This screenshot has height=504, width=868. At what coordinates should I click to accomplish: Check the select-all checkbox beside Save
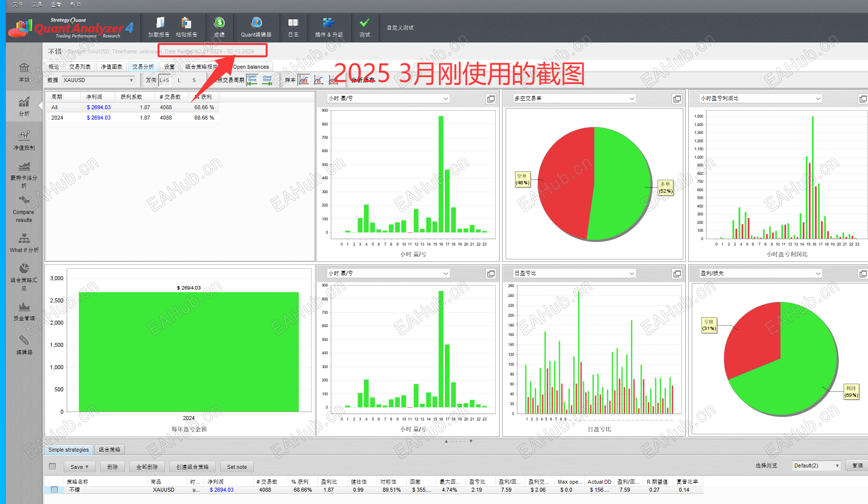click(x=52, y=466)
